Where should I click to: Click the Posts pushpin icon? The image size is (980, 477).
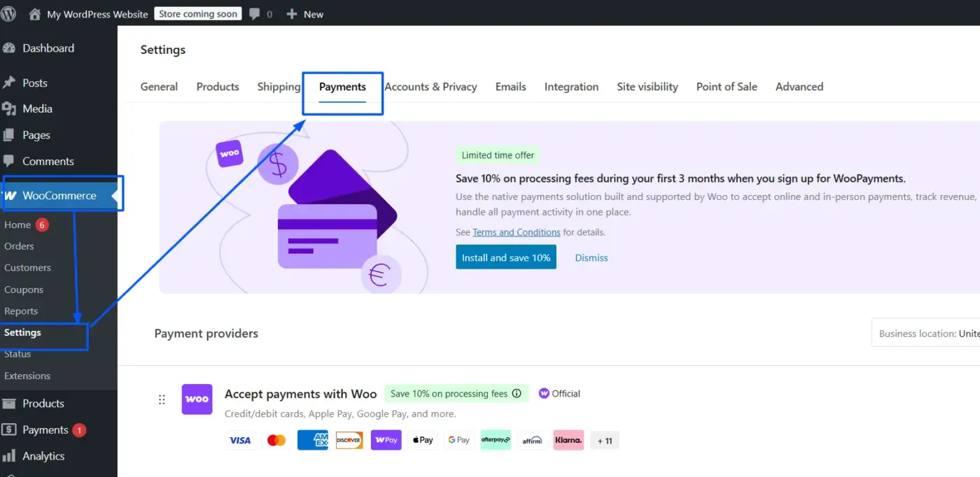click(9, 83)
